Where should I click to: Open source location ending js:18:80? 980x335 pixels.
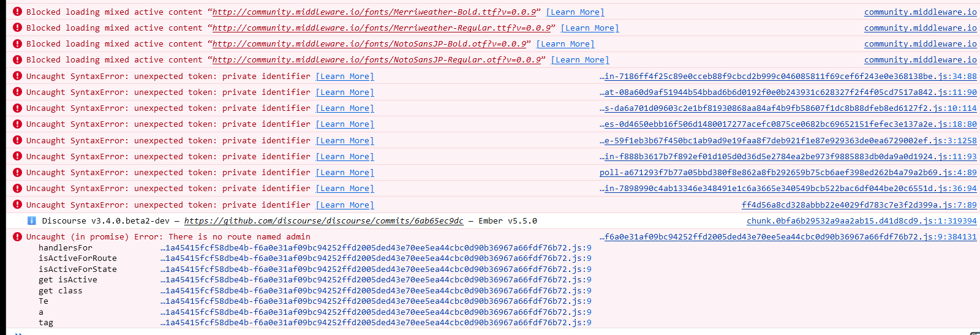[x=788, y=124]
